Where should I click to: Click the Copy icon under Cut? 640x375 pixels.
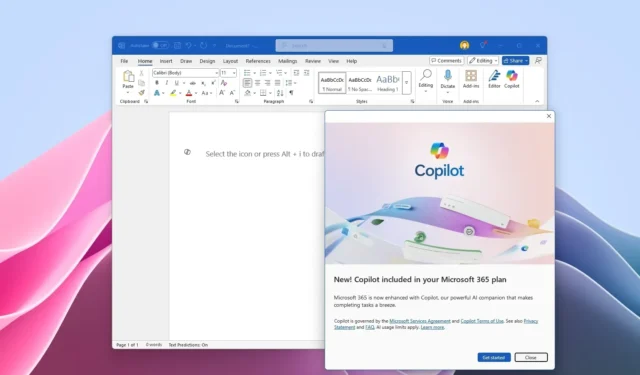pyautogui.click(x=142, y=83)
